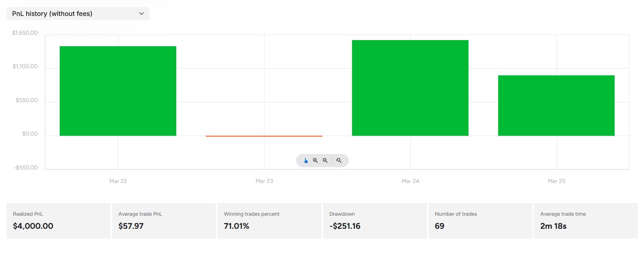The image size is (644, 259).
Task: Click the $1,650.00 axis value
Action: 25,33
